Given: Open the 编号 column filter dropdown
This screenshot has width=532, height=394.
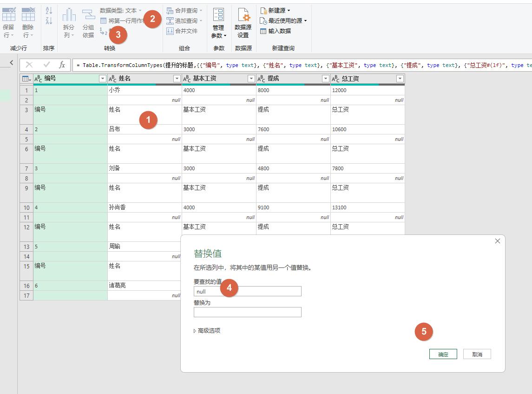Looking at the screenshot, I should (x=103, y=79).
